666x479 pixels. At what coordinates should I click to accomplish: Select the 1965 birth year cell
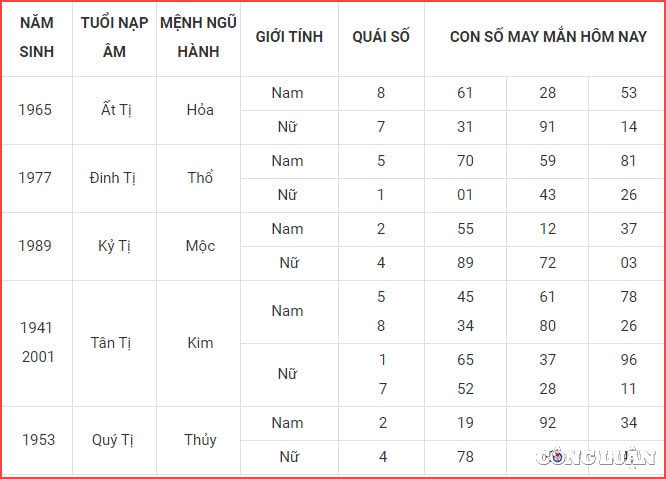tap(35, 110)
